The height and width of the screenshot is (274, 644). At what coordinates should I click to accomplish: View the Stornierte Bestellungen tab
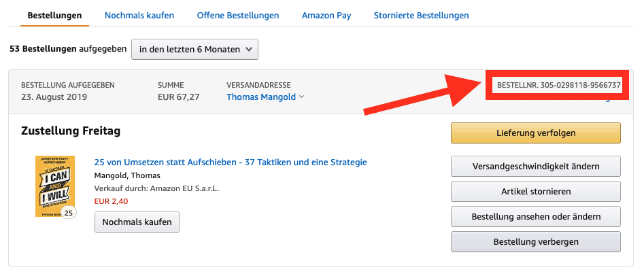click(x=422, y=16)
